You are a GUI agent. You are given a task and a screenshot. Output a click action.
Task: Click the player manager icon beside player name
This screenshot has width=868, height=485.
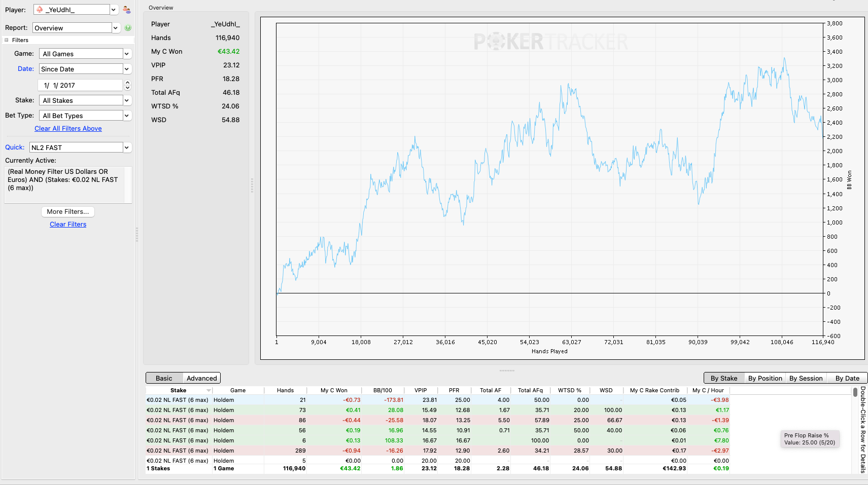click(127, 10)
